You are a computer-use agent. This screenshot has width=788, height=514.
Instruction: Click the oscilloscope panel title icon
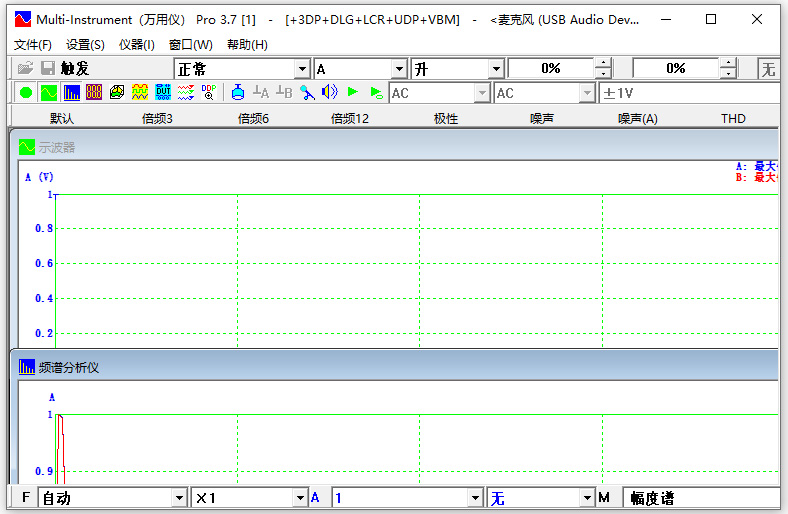point(27,147)
